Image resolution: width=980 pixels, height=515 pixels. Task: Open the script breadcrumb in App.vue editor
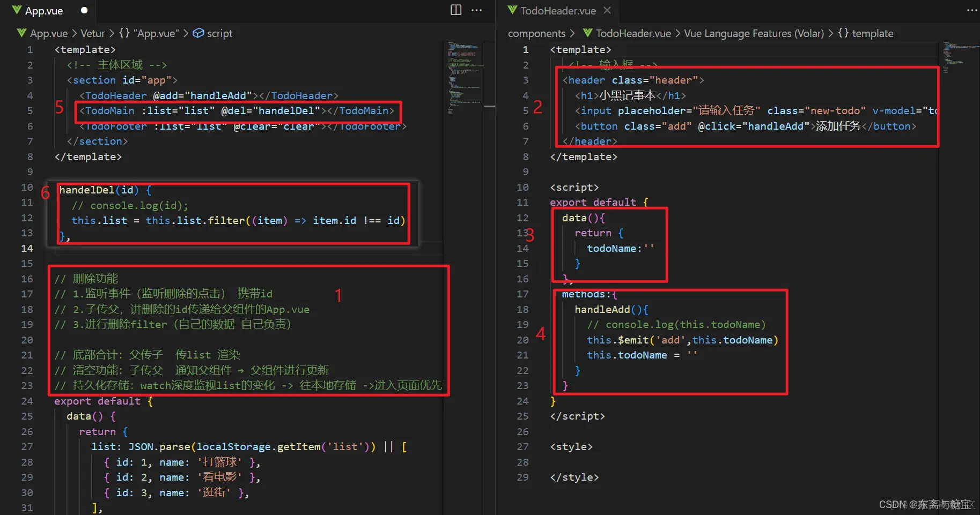[x=213, y=33]
